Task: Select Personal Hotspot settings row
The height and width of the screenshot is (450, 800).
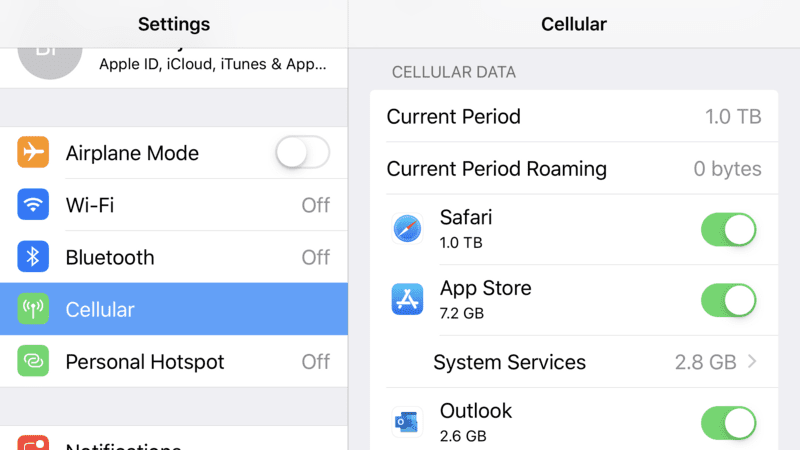Action: (x=174, y=361)
